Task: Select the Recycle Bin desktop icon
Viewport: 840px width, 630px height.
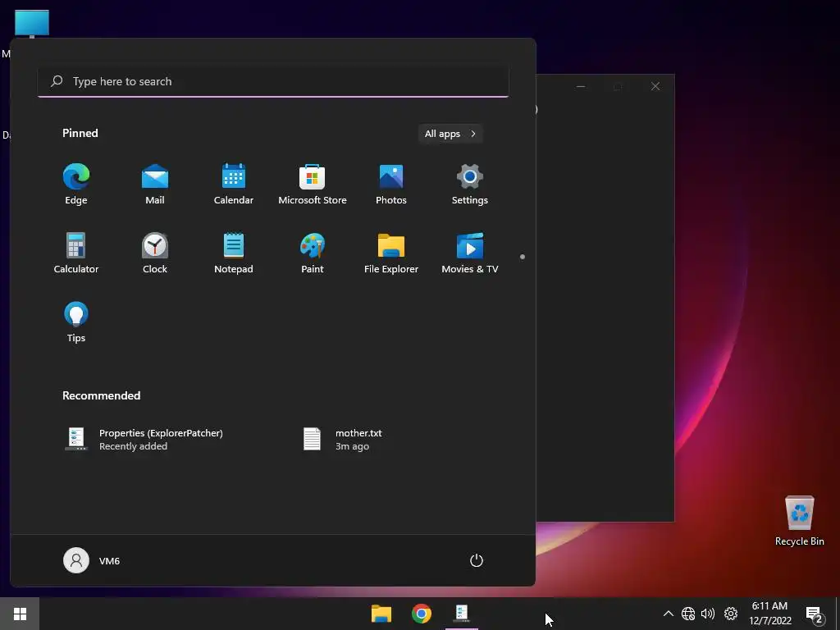Action: 799,521
